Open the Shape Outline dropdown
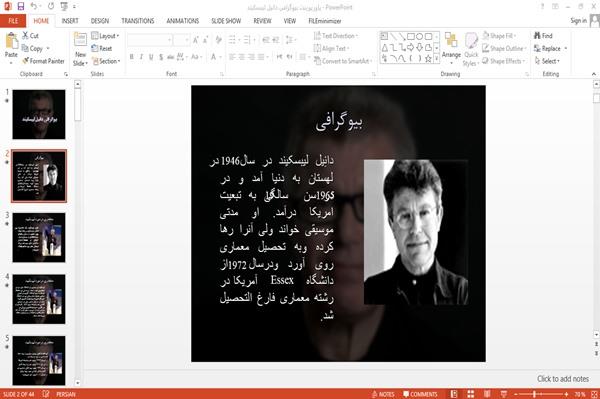Image resolution: width=600 pixels, height=399 pixels. 504,48
